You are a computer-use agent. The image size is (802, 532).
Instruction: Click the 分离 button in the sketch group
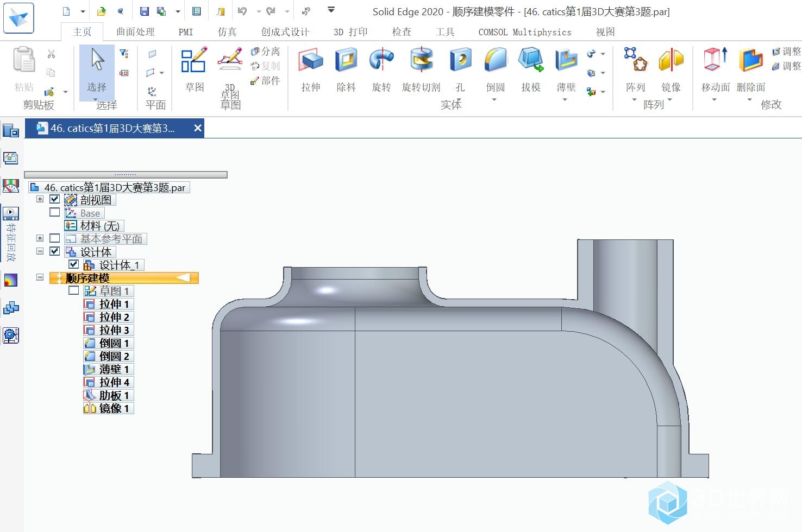(x=265, y=52)
